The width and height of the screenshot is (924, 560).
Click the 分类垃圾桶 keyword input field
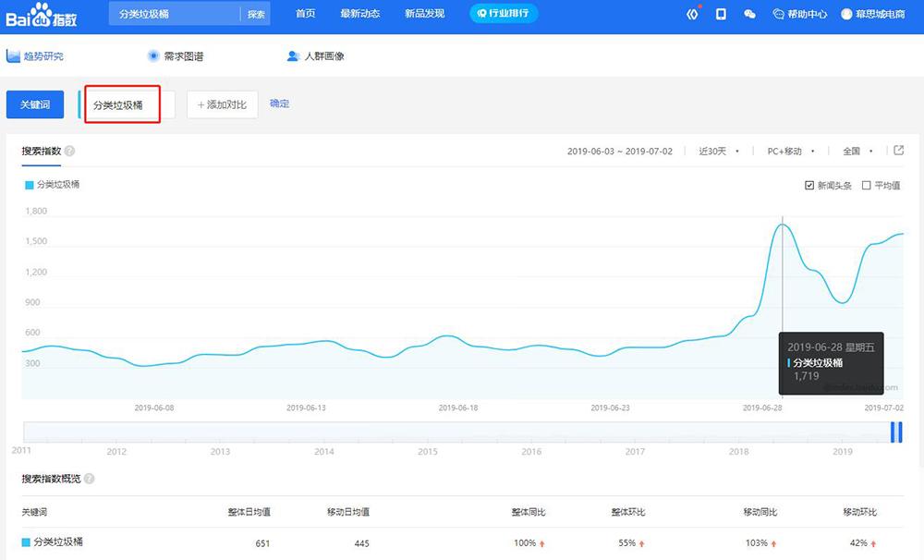(123, 105)
